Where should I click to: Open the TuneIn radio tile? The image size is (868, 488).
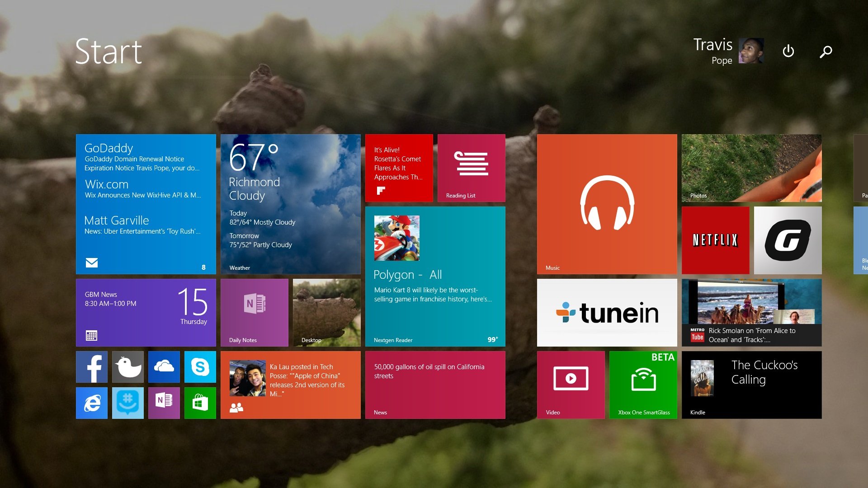pos(607,313)
